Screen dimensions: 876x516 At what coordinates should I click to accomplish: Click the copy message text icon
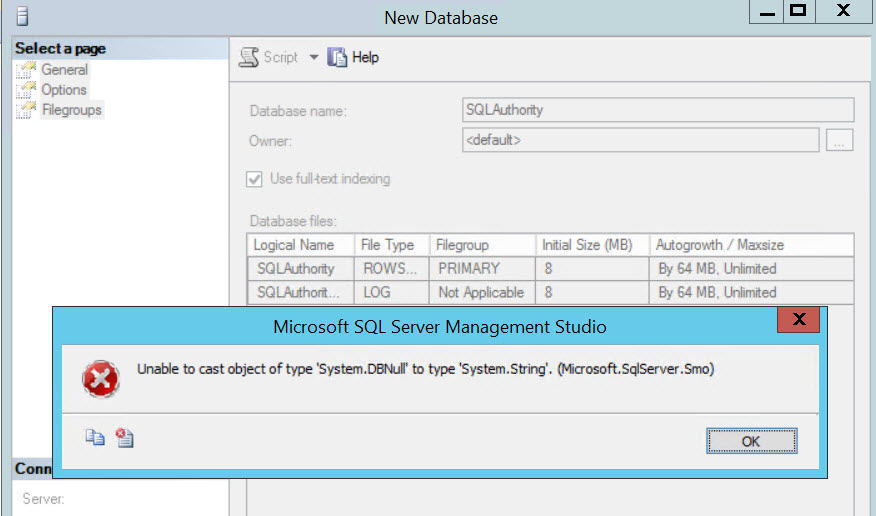coord(95,438)
